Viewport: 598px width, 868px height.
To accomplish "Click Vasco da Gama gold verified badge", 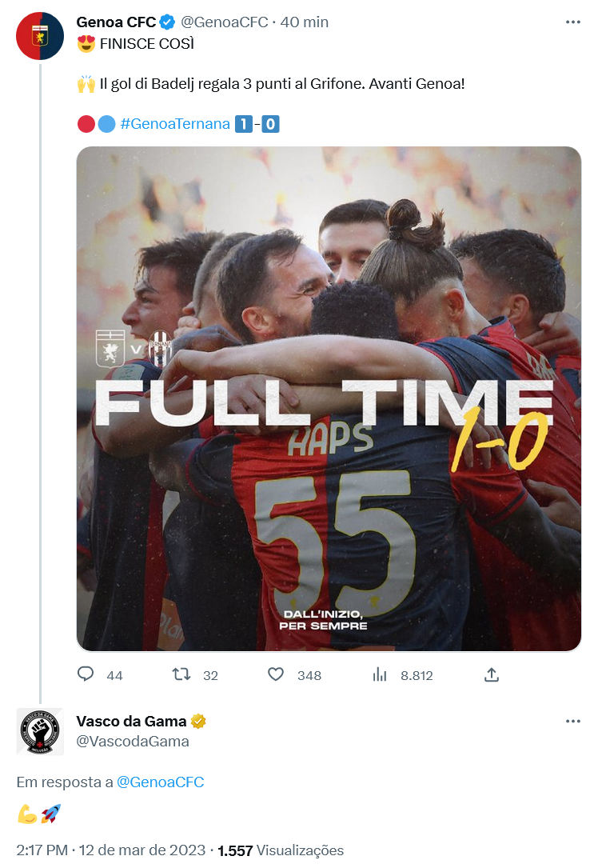I will click(x=198, y=721).
